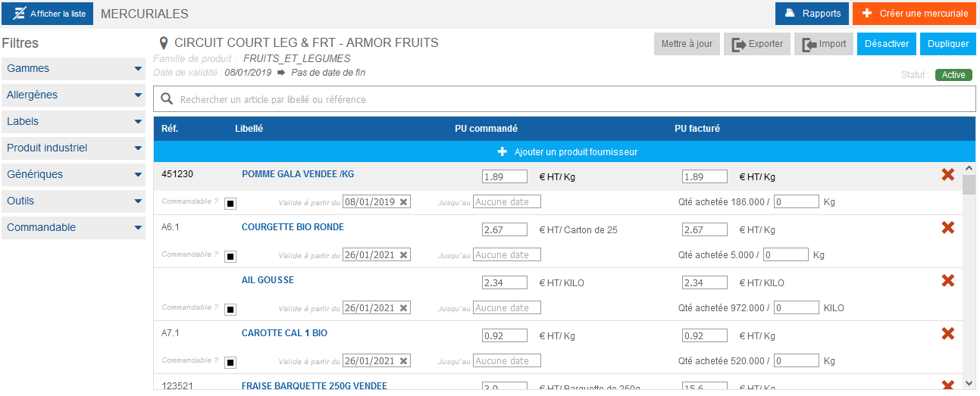Toggle Commandable checkbox for POMME GALA
The image size is (980, 396).
tap(230, 204)
